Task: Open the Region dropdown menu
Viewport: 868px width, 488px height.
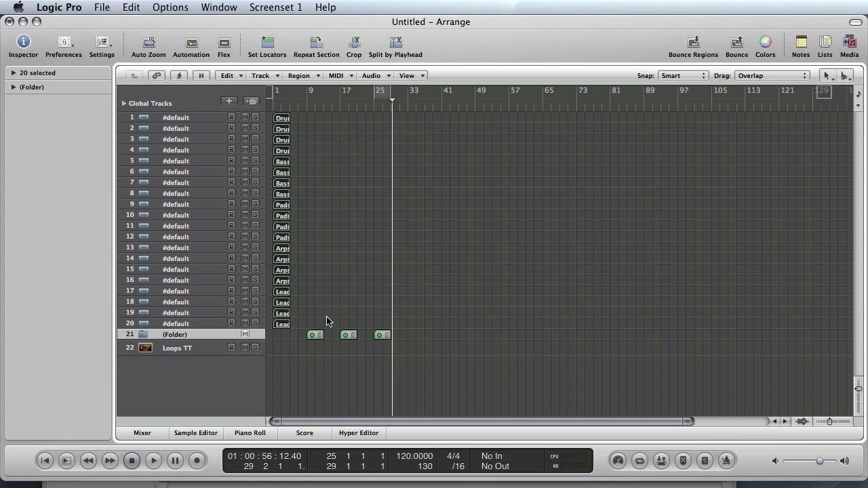Action: [x=303, y=75]
